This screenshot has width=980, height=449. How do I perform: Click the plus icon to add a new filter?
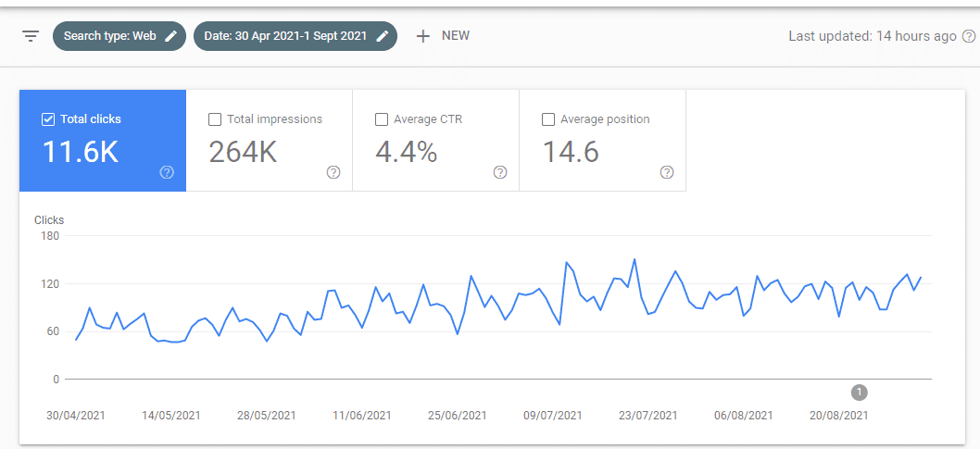pyautogui.click(x=423, y=36)
